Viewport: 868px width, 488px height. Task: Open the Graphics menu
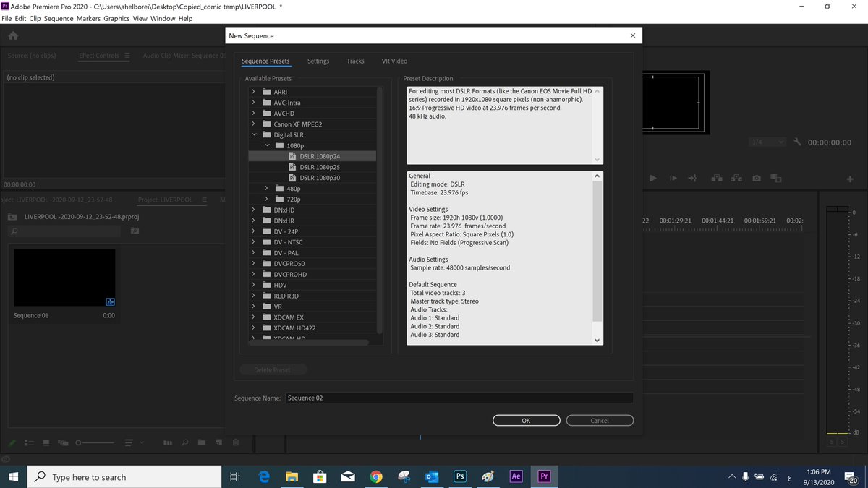[x=116, y=18]
